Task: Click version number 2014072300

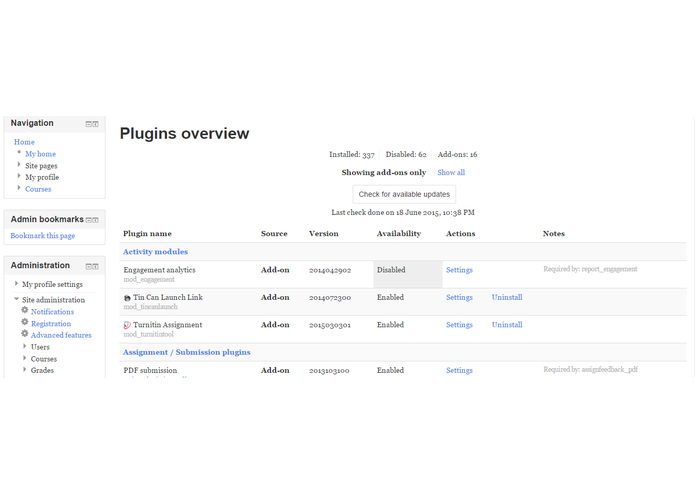Action: [x=330, y=298]
